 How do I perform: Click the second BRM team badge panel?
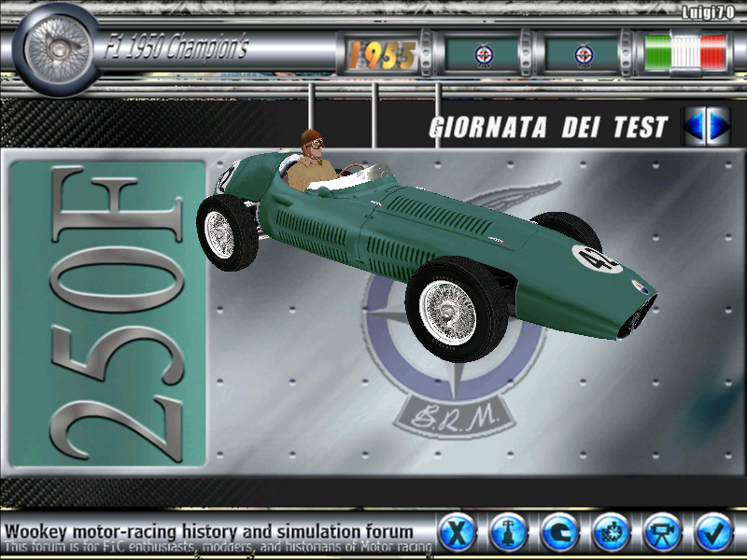(583, 55)
